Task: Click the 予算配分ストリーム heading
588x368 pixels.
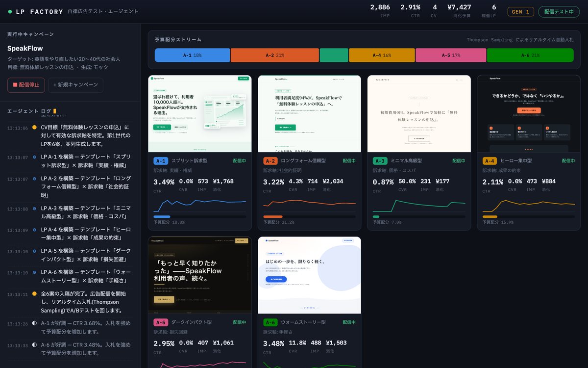Action: tap(178, 40)
